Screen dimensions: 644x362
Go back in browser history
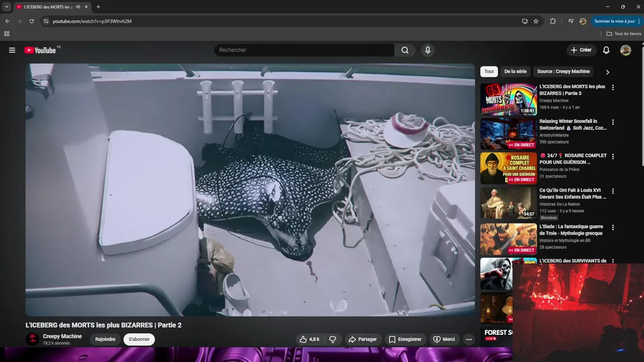(x=7, y=21)
